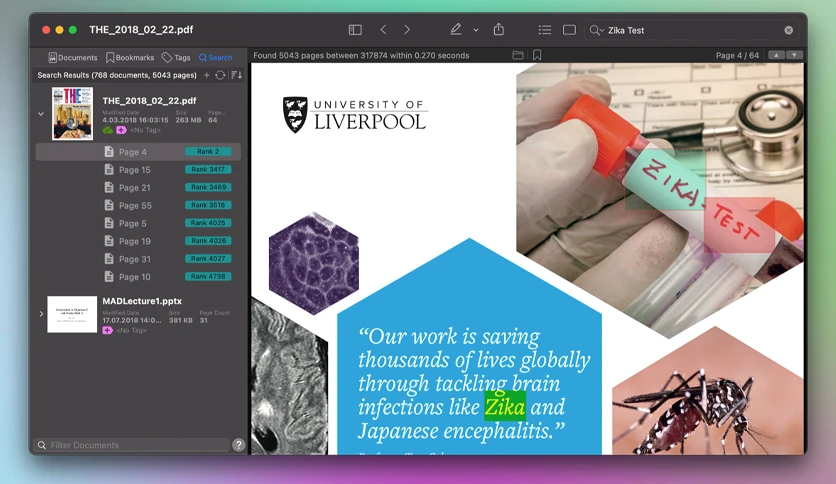Click the Rank 3417 badge
This screenshot has height=484, width=836.
tap(208, 170)
